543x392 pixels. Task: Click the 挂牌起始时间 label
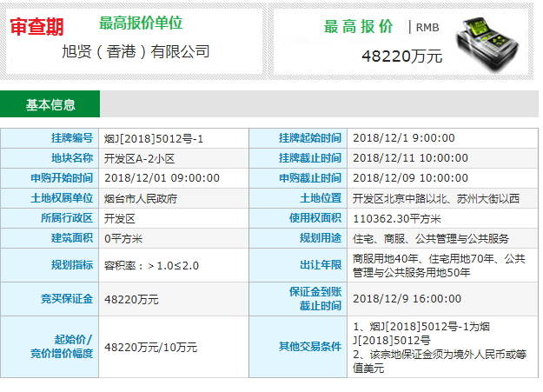click(310, 138)
